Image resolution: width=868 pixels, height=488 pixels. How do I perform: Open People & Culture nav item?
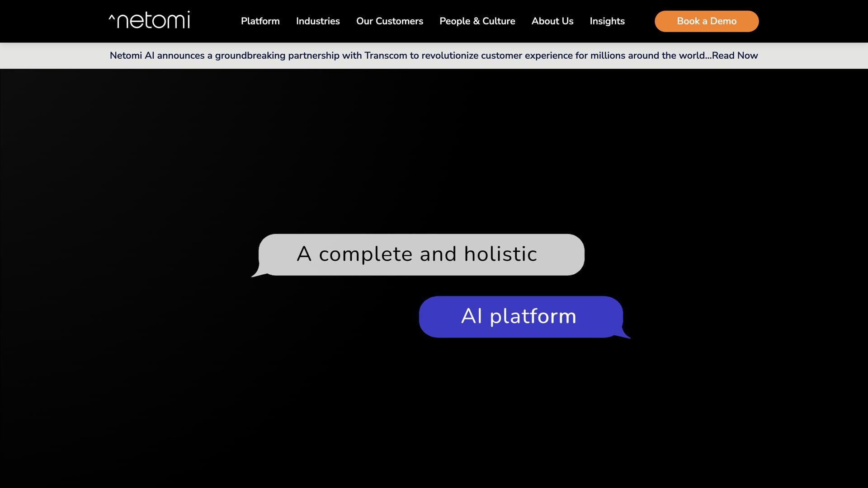[x=477, y=21]
